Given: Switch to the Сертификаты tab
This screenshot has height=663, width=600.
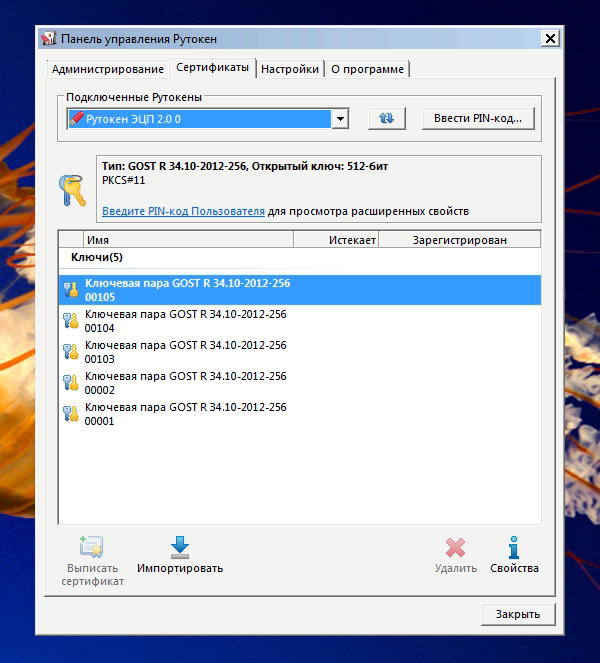Looking at the screenshot, I should [212, 68].
